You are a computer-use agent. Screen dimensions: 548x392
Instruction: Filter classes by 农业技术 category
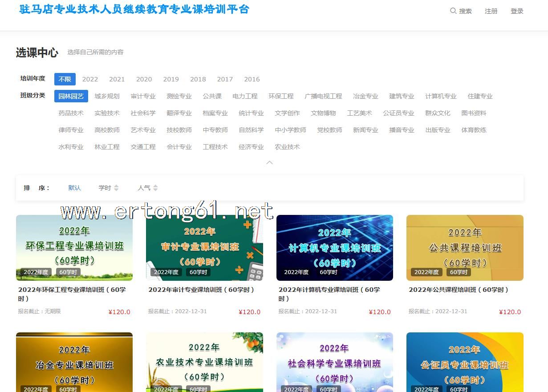point(287,147)
